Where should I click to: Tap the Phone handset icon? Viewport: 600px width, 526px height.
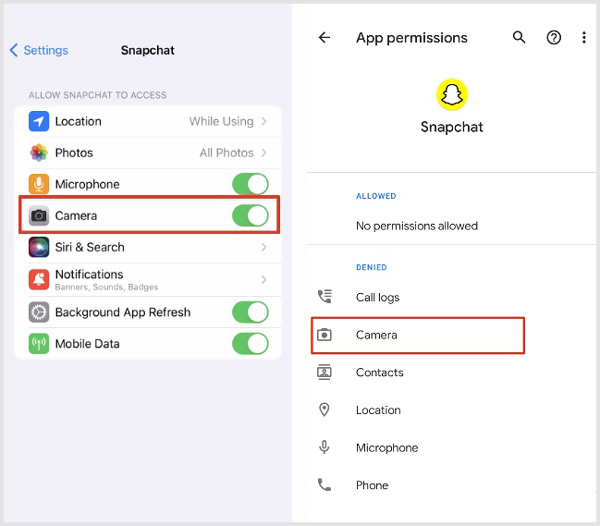[x=324, y=485]
